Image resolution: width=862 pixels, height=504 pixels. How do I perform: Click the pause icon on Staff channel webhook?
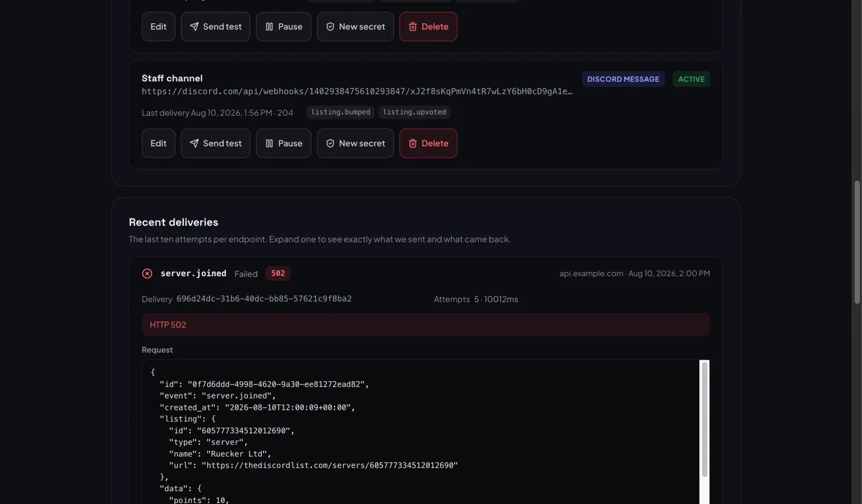point(269,143)
